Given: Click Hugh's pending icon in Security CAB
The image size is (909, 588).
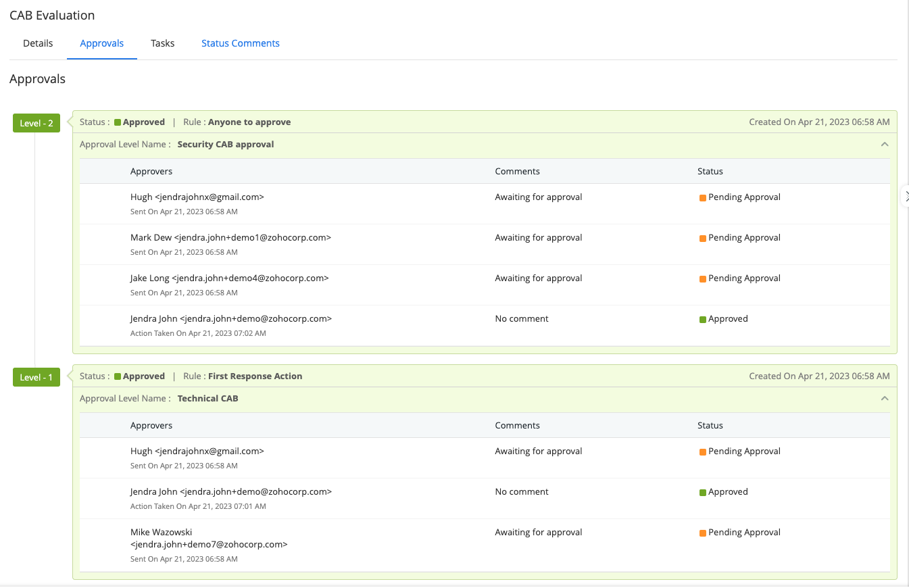Looking at the screenshot, I should pyautogui.click(x=703, y=197).
